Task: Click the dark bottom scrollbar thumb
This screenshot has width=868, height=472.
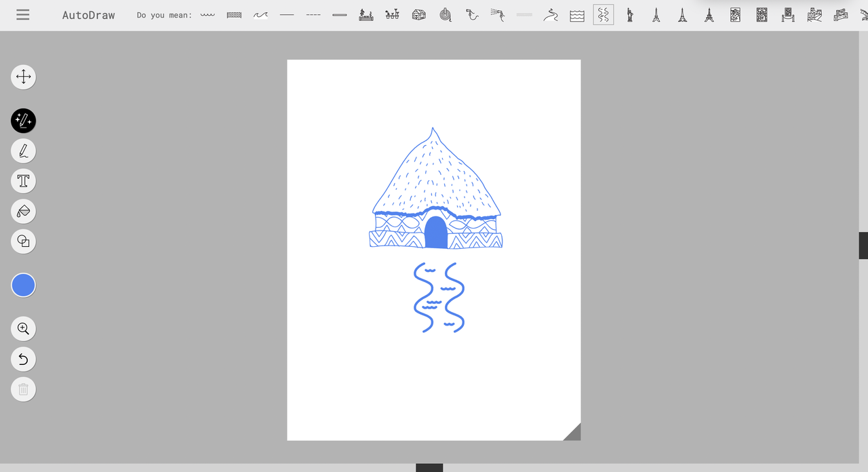Action: [429, 468]
